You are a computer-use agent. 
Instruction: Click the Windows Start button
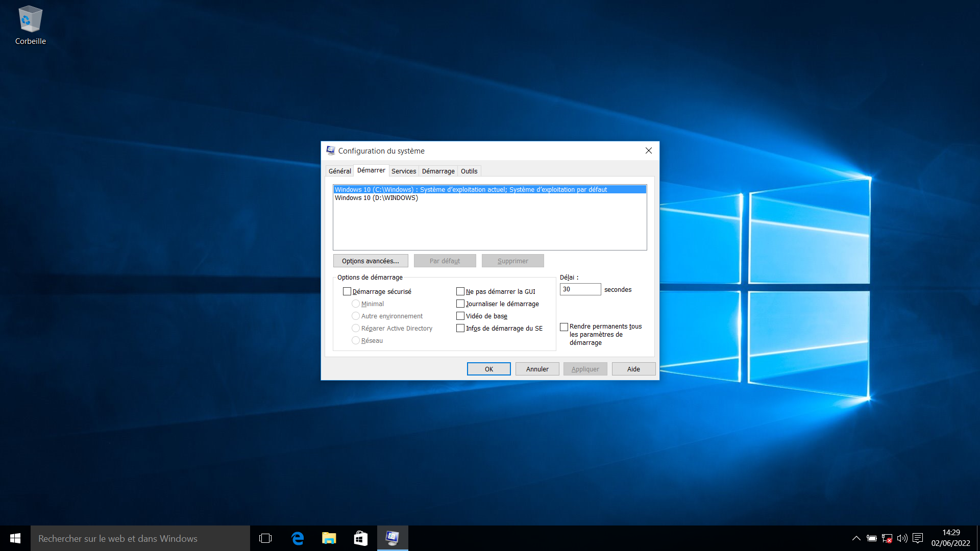click(15, 538)
